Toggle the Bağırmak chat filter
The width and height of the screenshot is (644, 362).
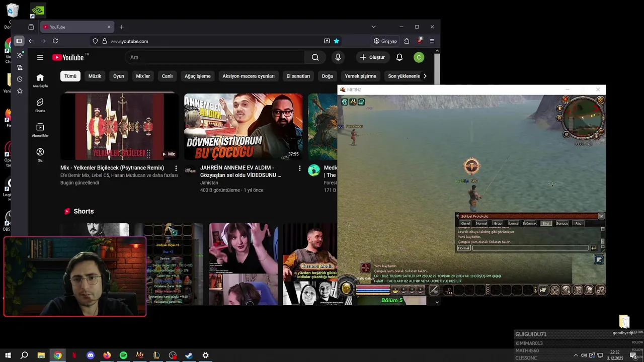tap(529, 223)
